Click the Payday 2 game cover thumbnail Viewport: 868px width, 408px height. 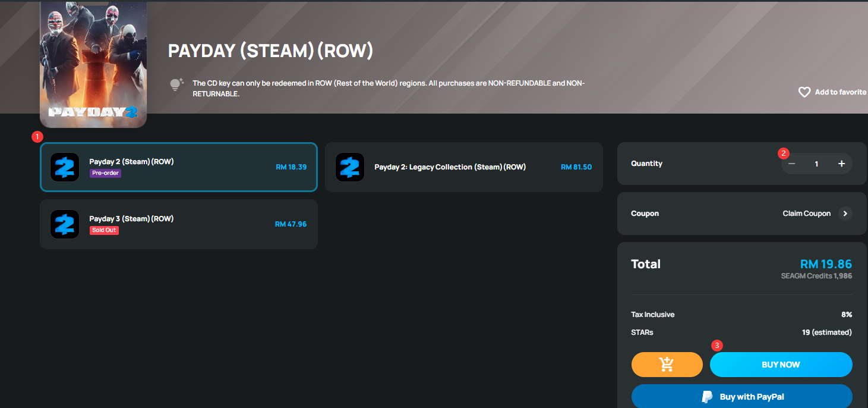(93, 64)
